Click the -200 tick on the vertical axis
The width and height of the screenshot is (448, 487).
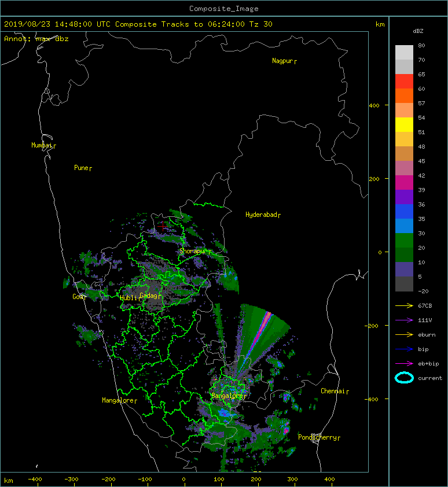pos(372,326)
